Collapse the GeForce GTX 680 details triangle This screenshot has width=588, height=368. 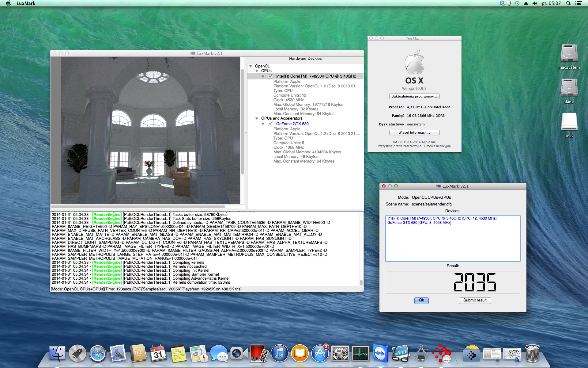[x=263, y=124]
